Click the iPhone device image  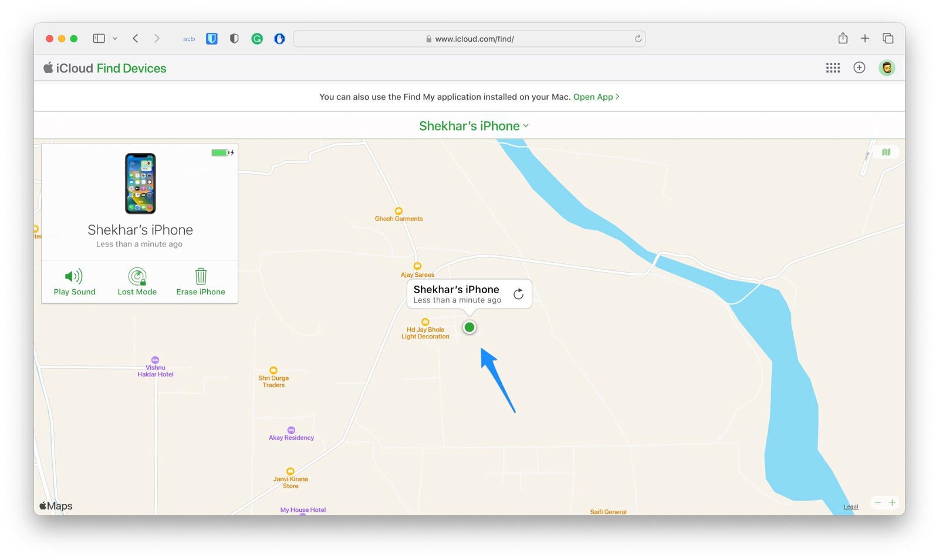point(140,184)
